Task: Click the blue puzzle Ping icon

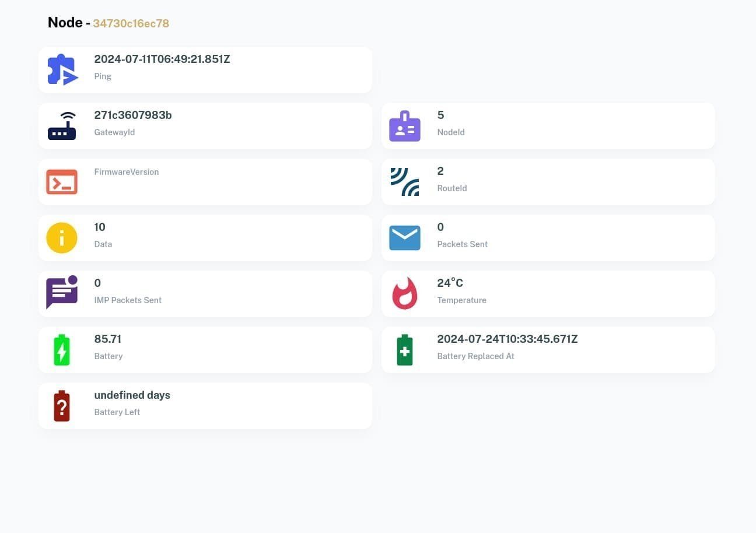Action: pyautogui.click(x=62, y=69)
